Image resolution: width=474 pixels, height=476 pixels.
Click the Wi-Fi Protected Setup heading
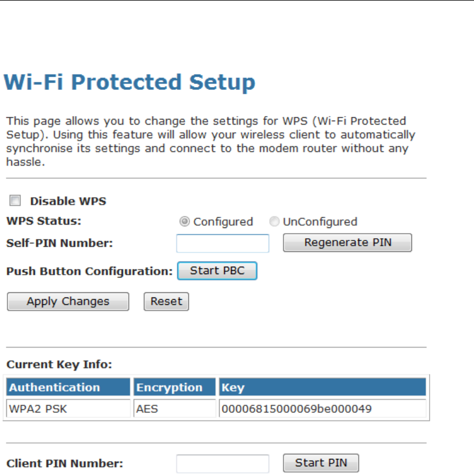tap(130, 82)
